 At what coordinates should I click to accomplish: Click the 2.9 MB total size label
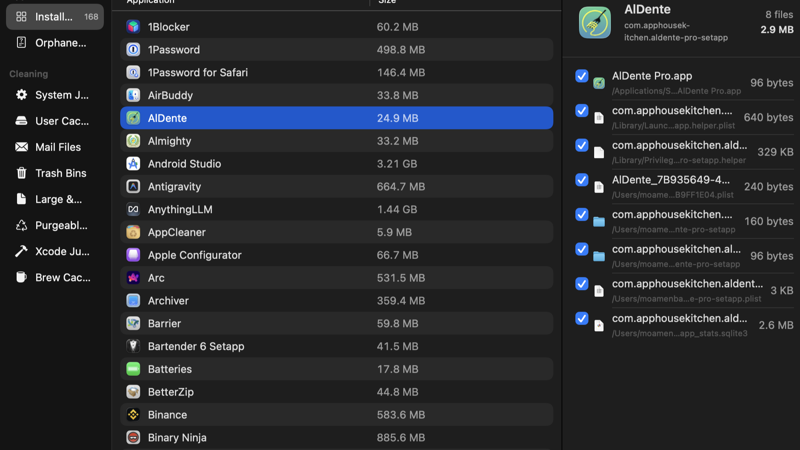tap(777, 30)
